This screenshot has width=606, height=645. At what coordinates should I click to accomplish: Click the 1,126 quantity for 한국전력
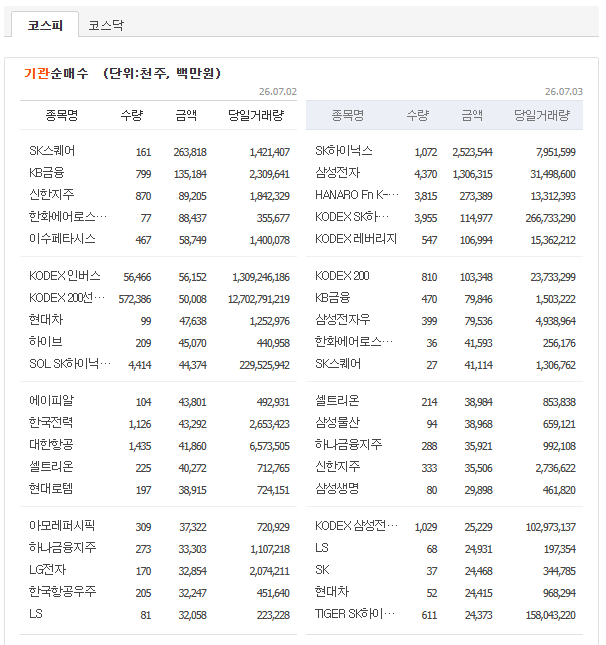pos(140,424)
